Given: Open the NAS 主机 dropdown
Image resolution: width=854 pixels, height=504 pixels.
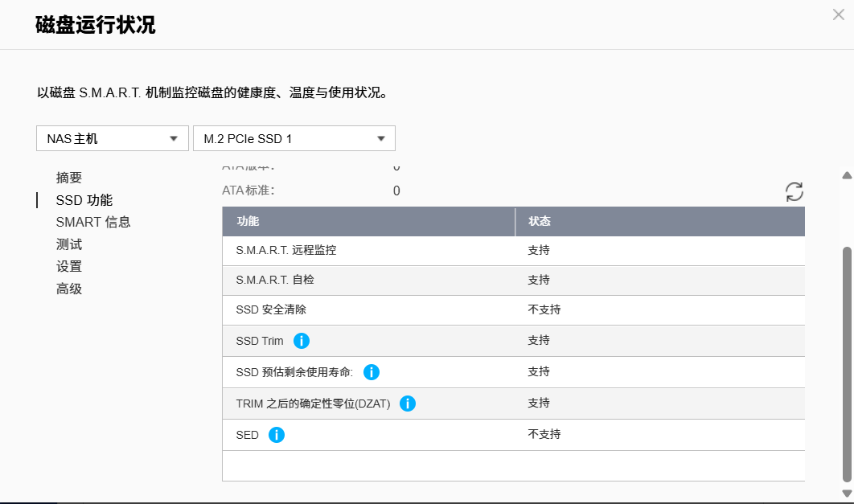Looking at the screenshot, I should pyautogui.click(x=112, y=138).
